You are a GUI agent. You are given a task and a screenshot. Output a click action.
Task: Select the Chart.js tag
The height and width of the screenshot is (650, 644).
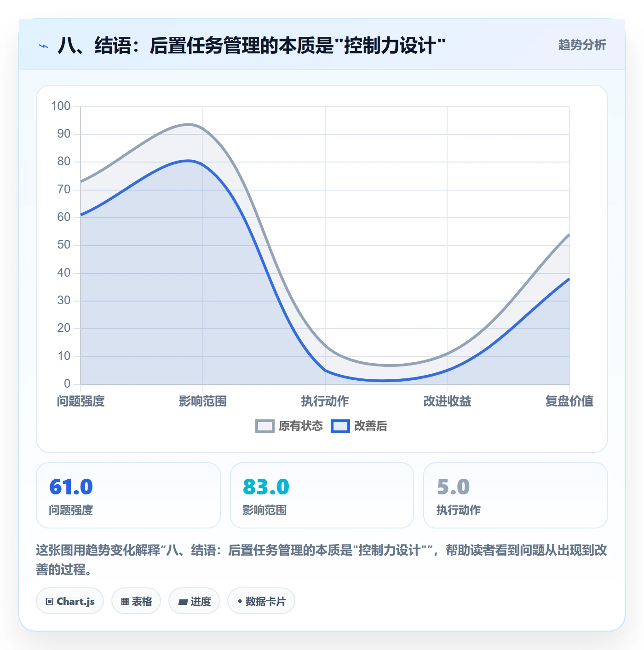(70, 601)
